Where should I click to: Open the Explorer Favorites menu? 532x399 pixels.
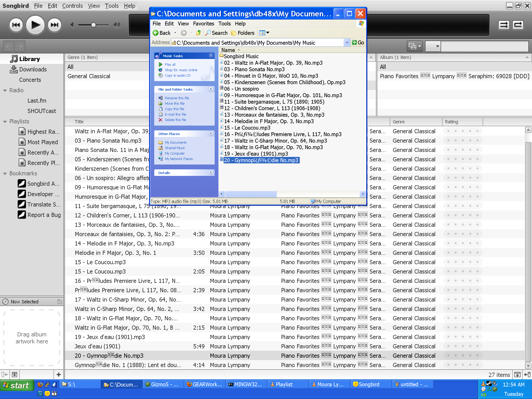coord(203,24)
